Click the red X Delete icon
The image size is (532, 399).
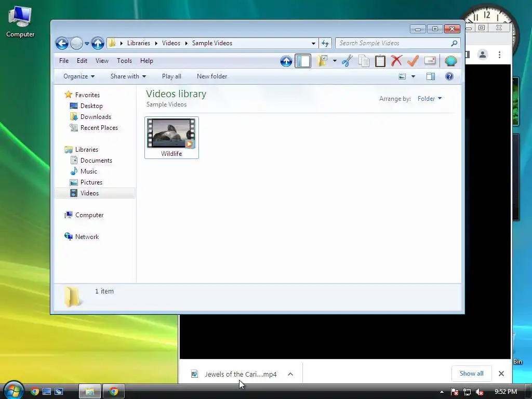[x=396, y=61]
